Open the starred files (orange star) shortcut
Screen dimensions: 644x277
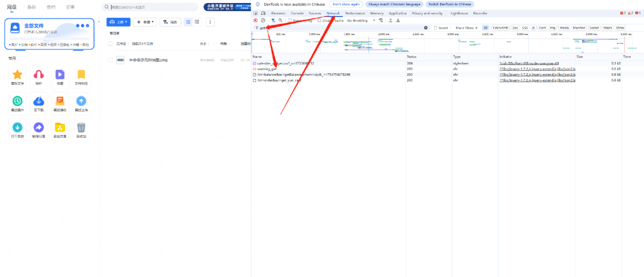pyautogui.click(x=17, y=77)
